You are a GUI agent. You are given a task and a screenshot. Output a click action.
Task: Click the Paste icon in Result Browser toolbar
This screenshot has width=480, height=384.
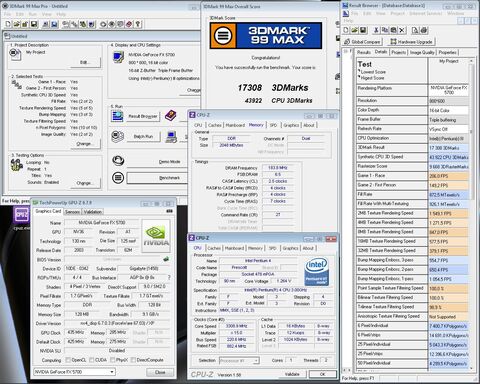[393, 30]
